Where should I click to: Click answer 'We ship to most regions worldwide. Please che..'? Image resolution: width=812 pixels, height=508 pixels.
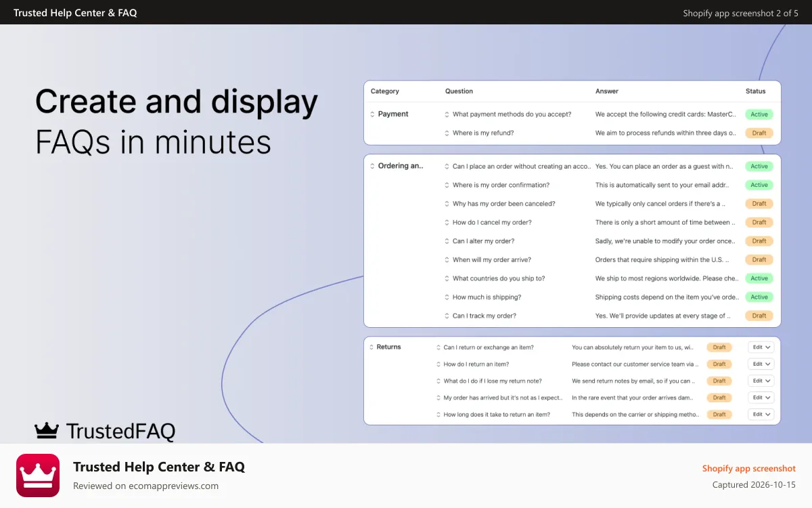coord(667,278)
